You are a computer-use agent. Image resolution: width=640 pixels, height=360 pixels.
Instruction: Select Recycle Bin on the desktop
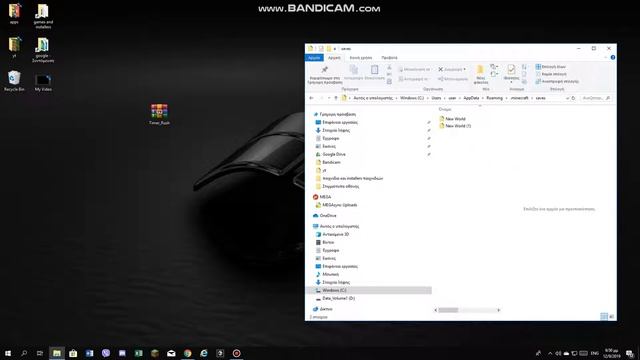tap(14, 81)
